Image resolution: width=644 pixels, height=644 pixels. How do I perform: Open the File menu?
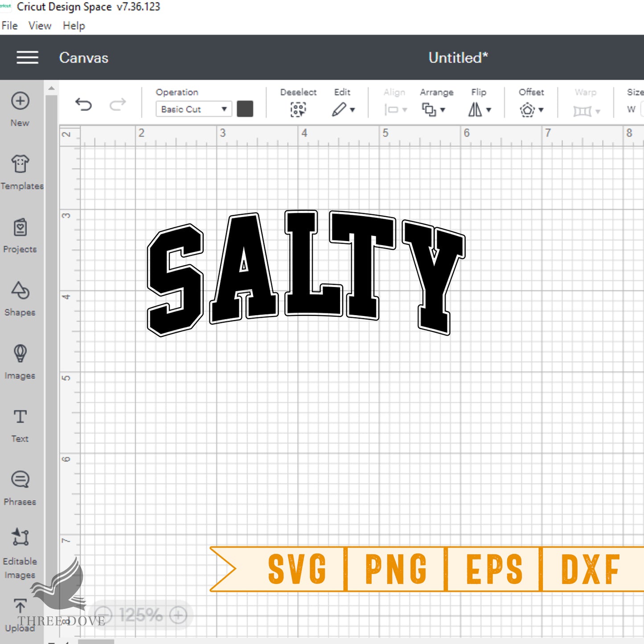pos(10,26)
